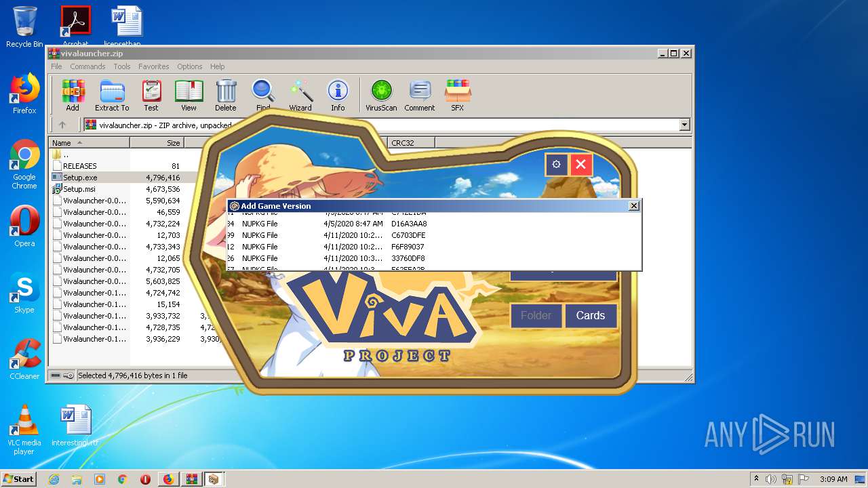Click the Delete toolbar icon

(226, 95)
